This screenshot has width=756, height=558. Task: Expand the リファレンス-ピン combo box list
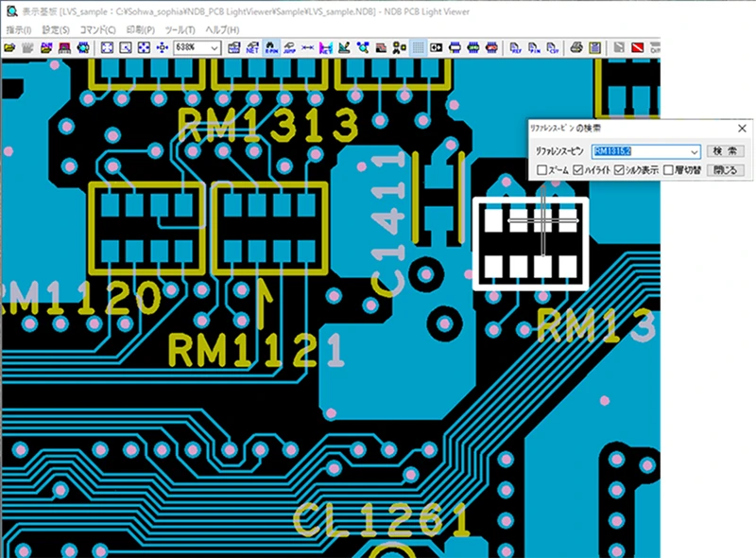point(695,151)
